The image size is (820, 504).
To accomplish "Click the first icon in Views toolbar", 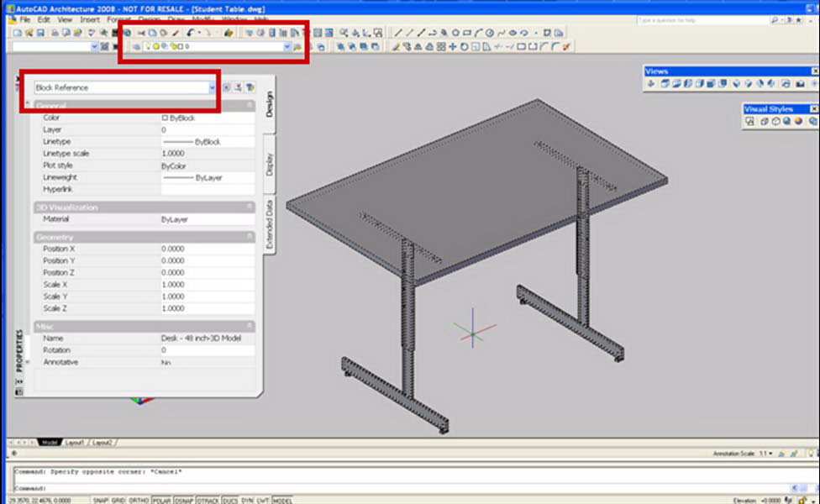I will (x=651, y=84).
